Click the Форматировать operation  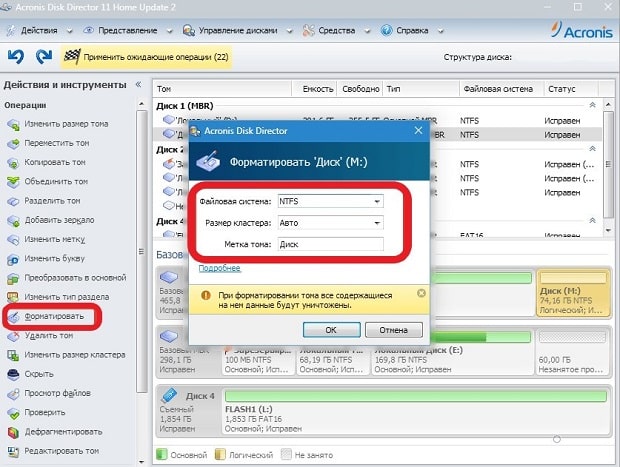point(54,316)
